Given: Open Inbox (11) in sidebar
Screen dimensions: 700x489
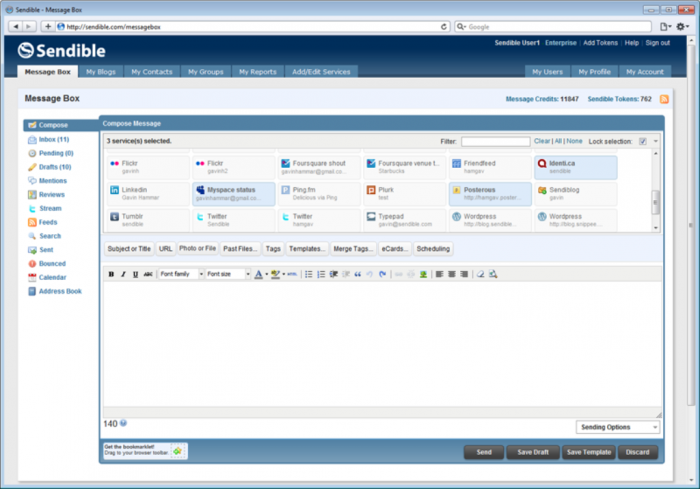Looking at the screenshot, I should click(54, 139).
